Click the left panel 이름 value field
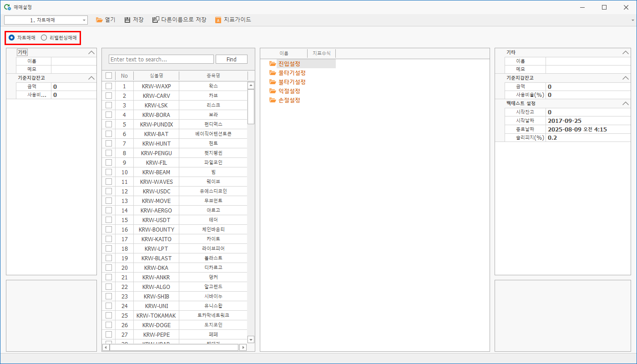This screenshot has height=364, width=637. pos(74,61)
